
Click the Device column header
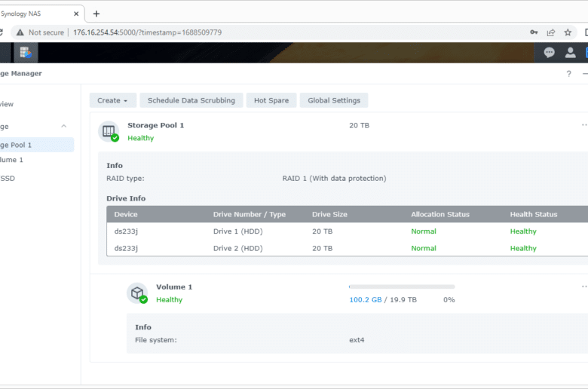[x=126, y=215]
